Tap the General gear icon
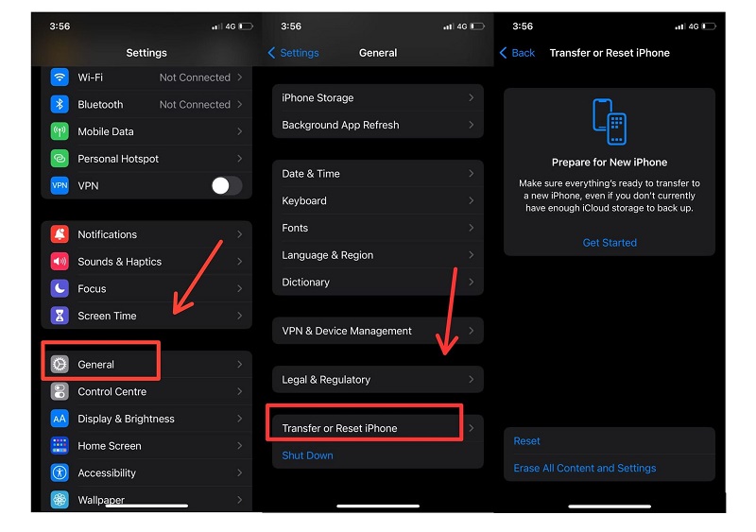Screen dimensions: 756x532 [60, 364]
